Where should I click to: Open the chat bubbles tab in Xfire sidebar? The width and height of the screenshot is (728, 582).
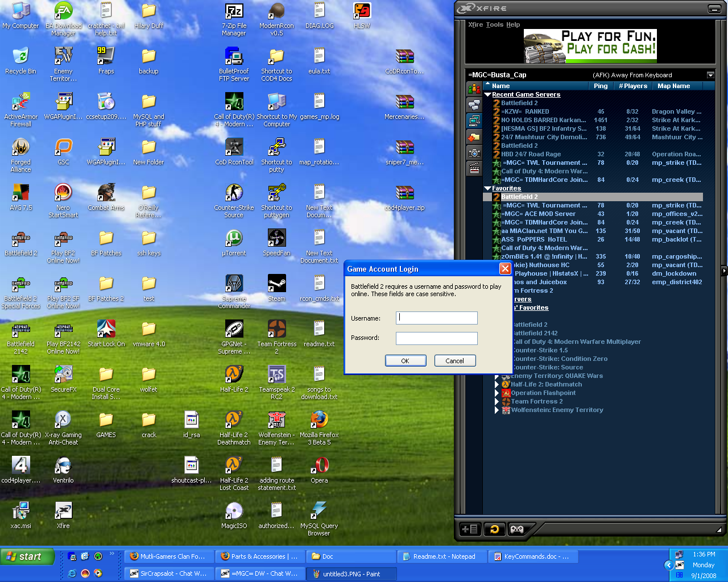coord(474,105)
